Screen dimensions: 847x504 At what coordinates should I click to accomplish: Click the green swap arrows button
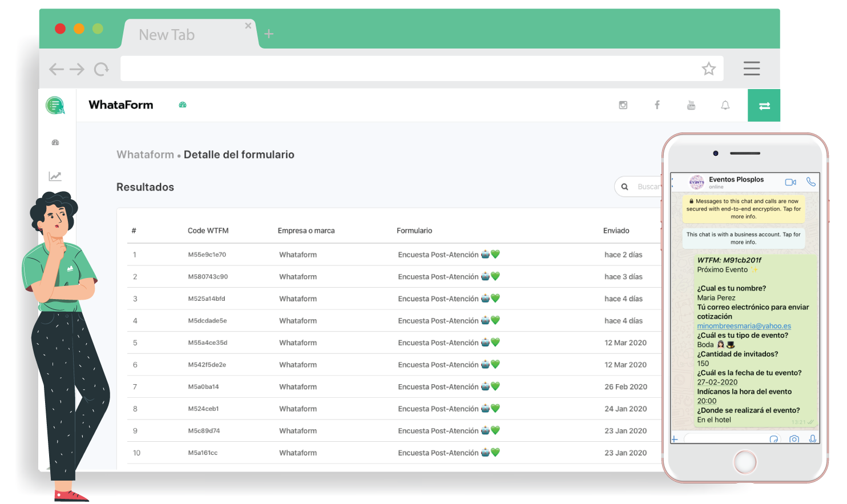coord(764,106)
